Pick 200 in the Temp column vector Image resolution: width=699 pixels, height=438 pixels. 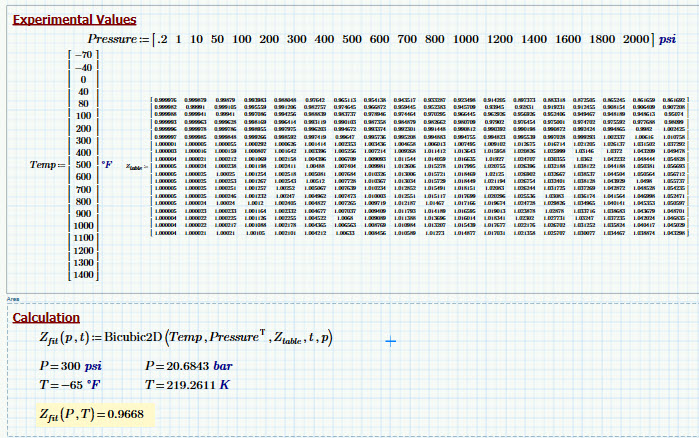click(x=83, y=129)
